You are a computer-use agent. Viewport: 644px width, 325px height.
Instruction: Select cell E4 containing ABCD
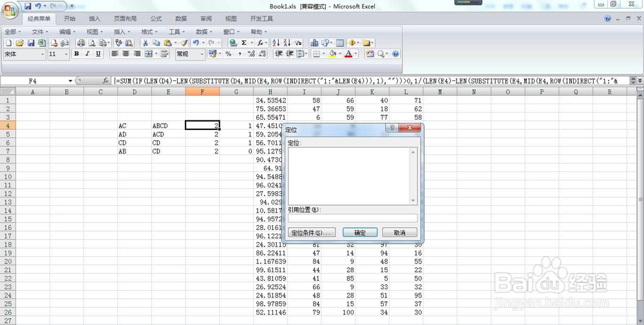pos(168,125)
